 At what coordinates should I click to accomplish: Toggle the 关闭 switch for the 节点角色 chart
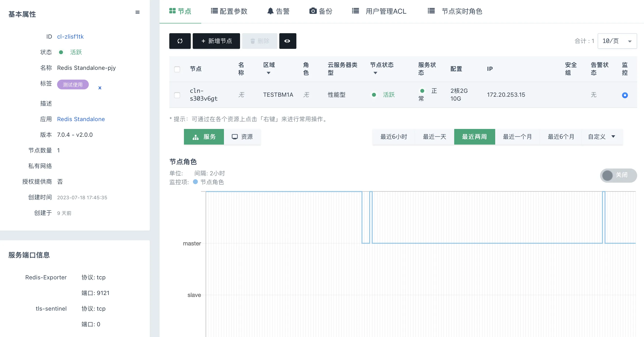tap(618, 175)
